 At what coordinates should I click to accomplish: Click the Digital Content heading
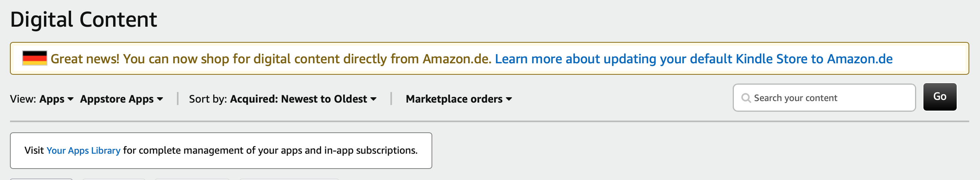coord(84,19)
